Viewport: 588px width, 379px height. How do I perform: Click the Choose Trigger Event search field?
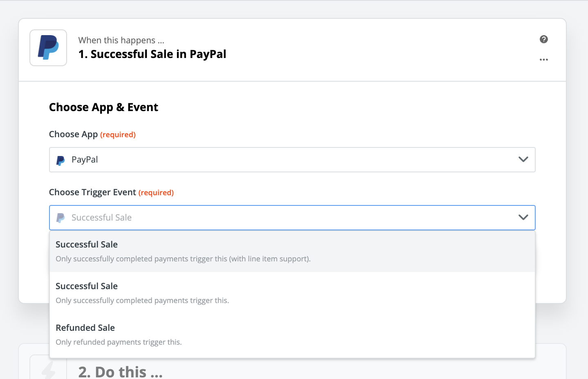click(292, 218)
